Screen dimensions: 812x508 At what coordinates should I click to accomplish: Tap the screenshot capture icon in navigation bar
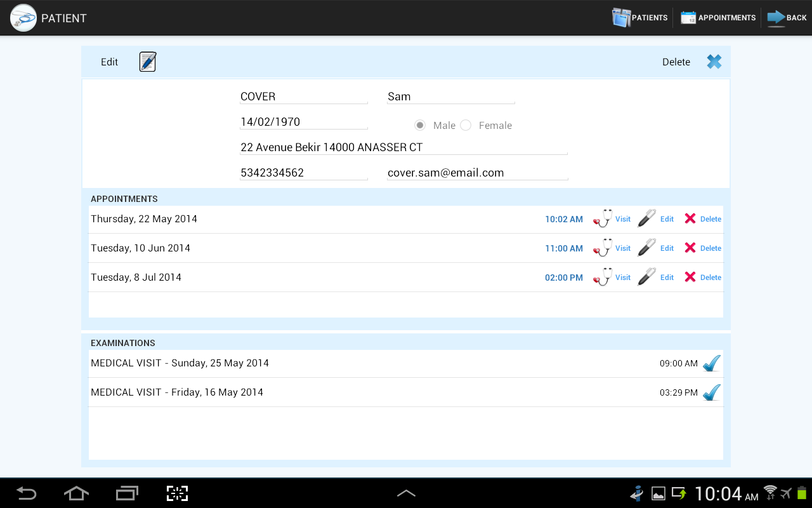click(x=178, y=493)
